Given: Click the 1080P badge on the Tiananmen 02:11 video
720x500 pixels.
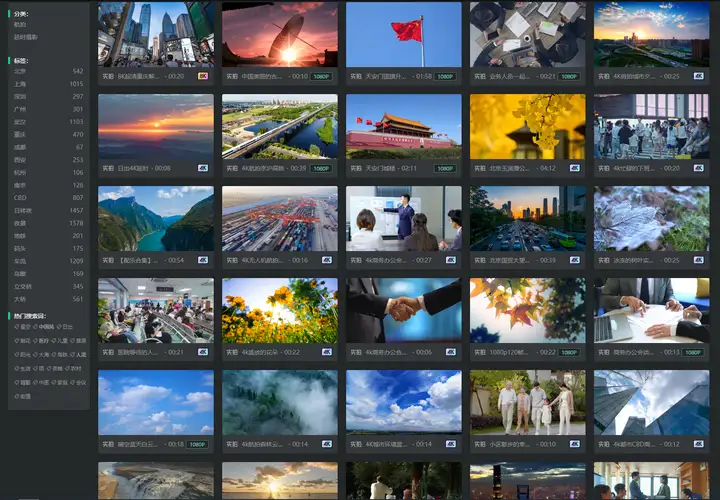Looking at the screenshot, I should click(445, 168).
